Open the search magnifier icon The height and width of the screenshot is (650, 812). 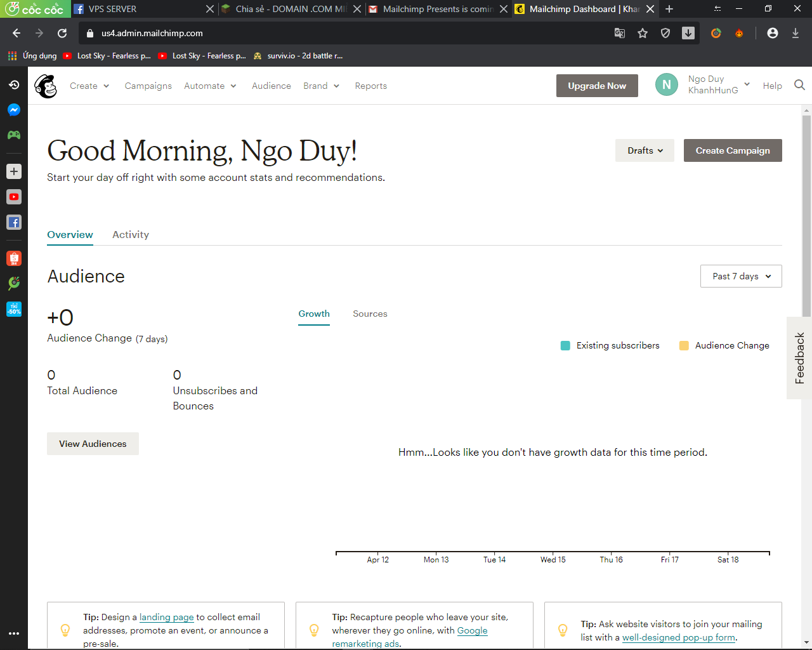click(x=799, y=85)
